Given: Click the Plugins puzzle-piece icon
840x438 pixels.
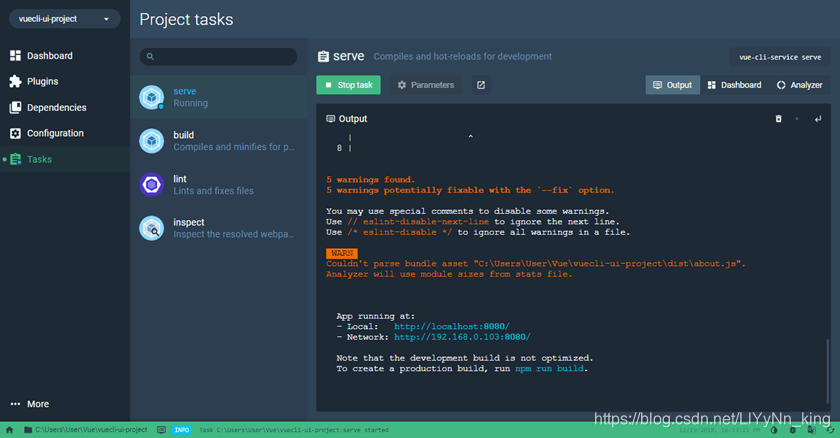Looking at the screenshot, I should pos(16,81).
